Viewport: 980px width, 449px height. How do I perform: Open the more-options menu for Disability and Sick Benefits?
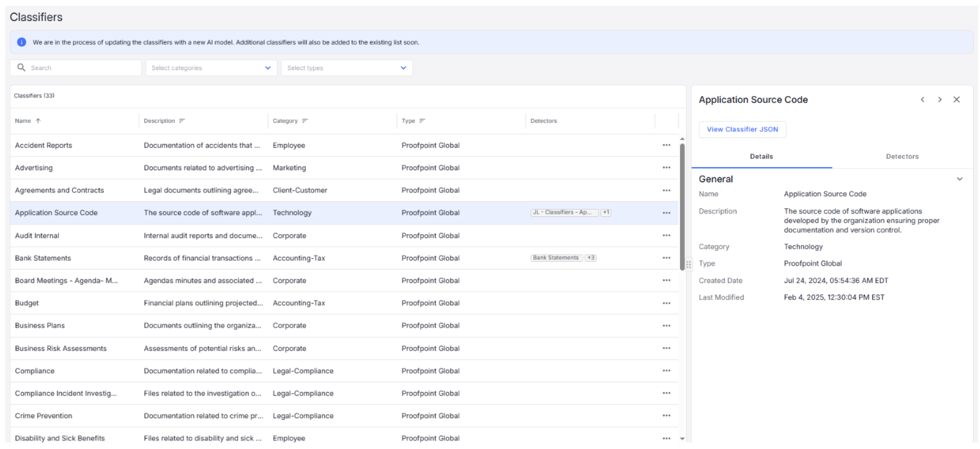click(666, 438)
